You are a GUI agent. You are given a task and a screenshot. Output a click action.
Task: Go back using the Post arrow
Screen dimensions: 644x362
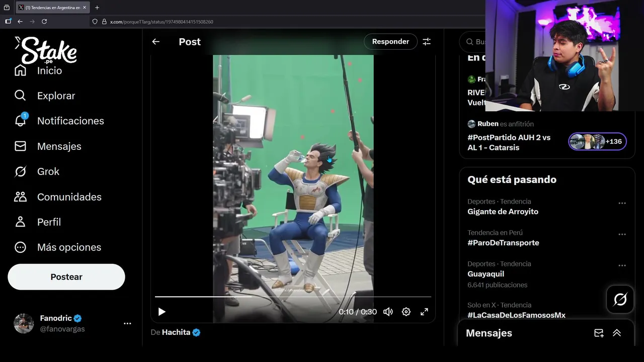[x=156, y=42]
